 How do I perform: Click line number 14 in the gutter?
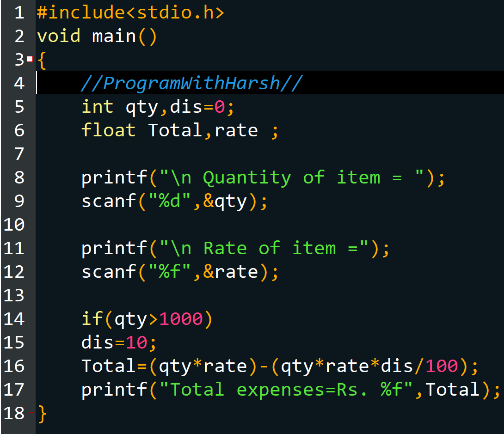pos(14,319)
